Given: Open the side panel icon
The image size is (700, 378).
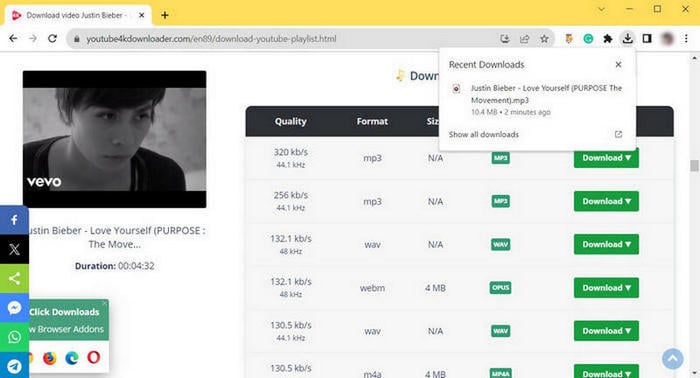Looking at the screenshot, I should 647,39.
